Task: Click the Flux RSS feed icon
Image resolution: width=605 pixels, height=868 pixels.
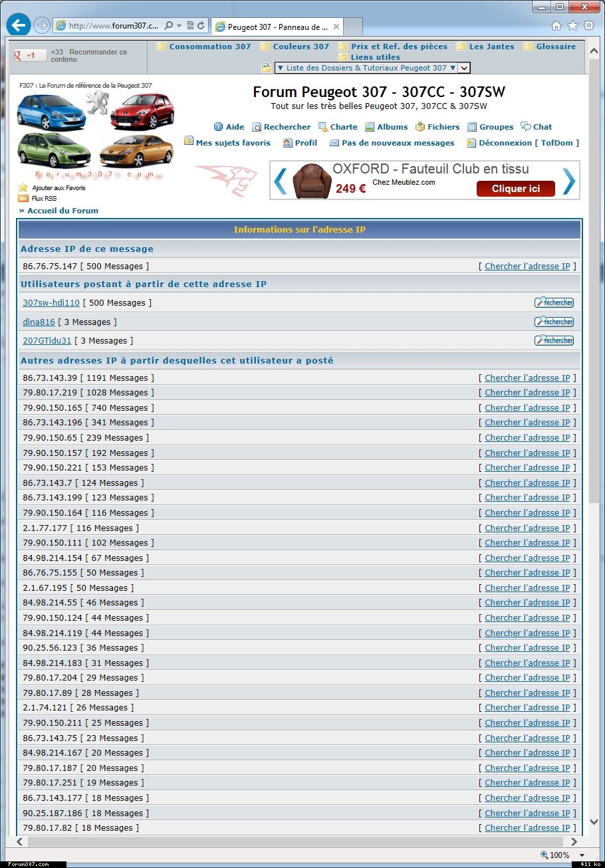Action: pos(23,198)
